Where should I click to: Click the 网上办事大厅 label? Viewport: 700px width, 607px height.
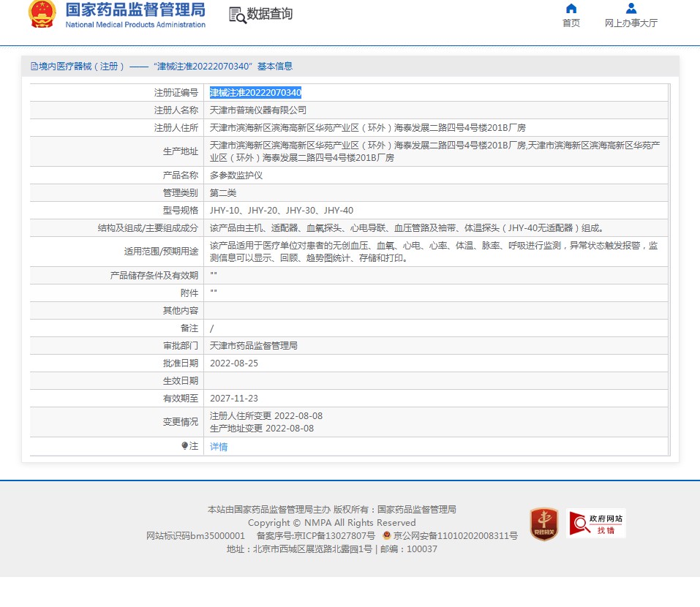pyautogui.click(x=631, y=23)
